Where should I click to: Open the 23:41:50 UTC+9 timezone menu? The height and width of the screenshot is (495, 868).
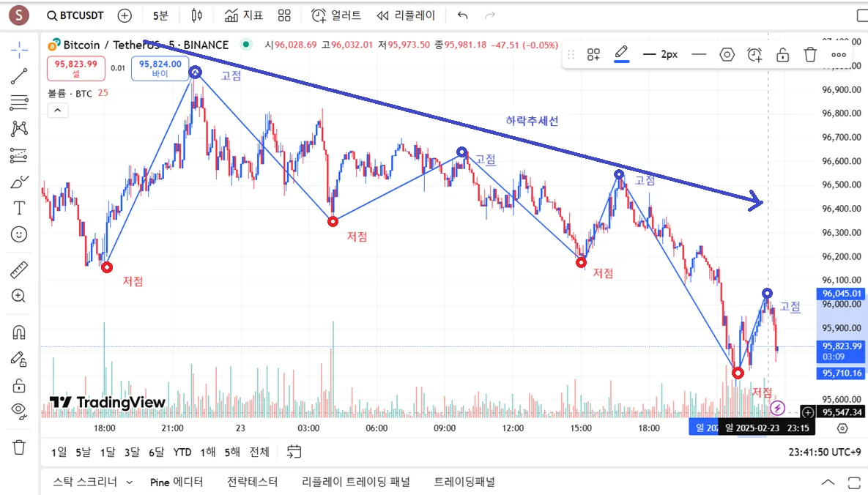click(824, 453)
